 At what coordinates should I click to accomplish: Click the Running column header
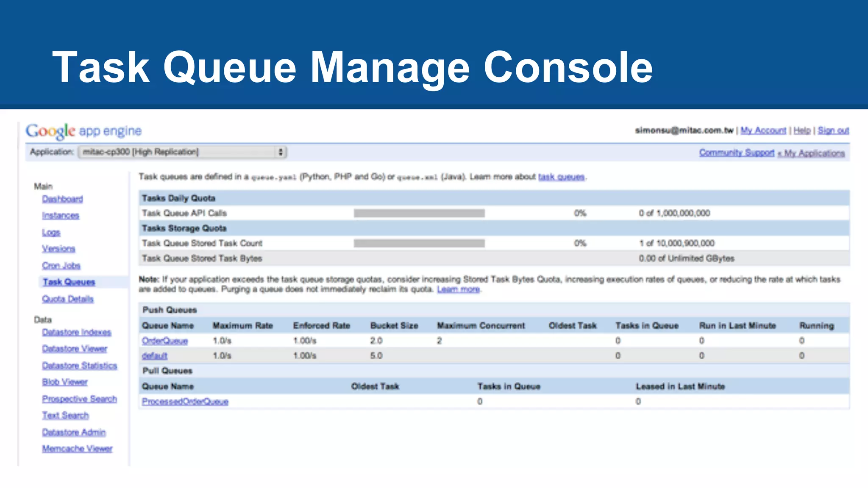point(817,326)
